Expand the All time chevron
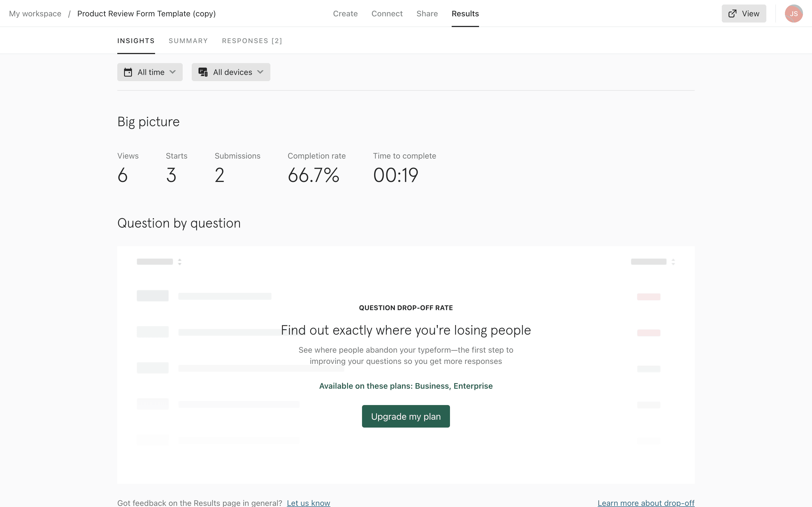This screenshot has width=812, height=507. (x=173, y=72)
